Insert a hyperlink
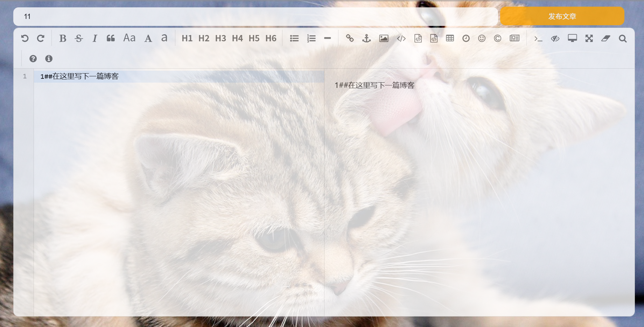644x327 pixels. 350,38
